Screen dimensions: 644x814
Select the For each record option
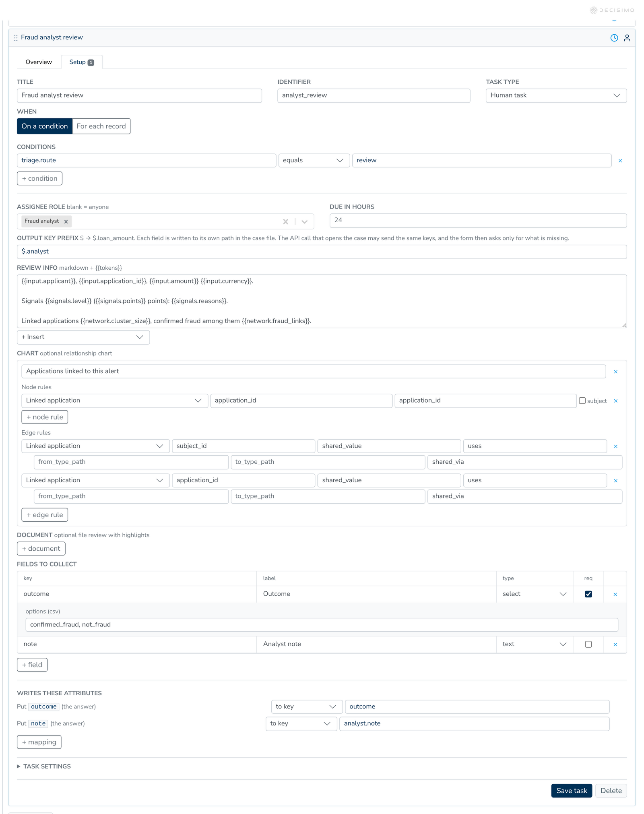tap(101, 126)
